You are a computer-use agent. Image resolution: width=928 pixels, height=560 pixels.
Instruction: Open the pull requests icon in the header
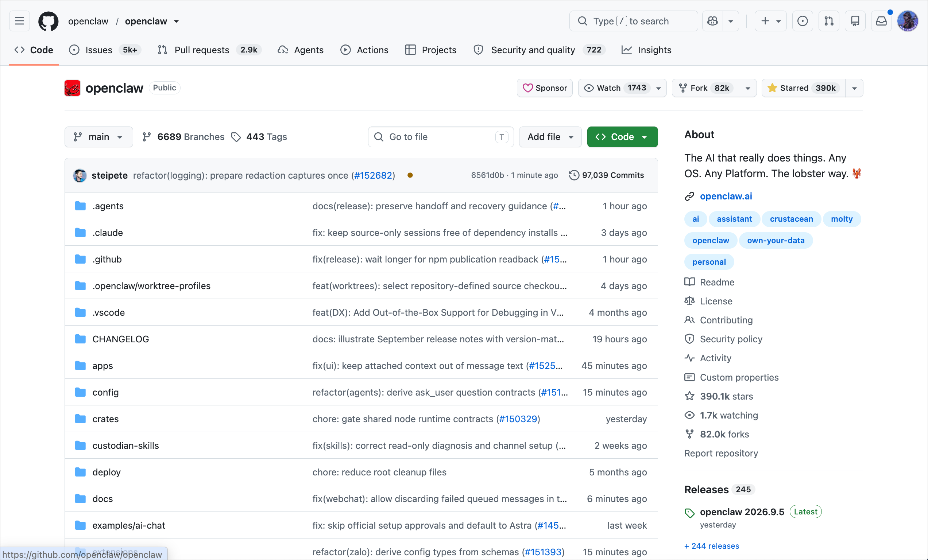point(829,21)
